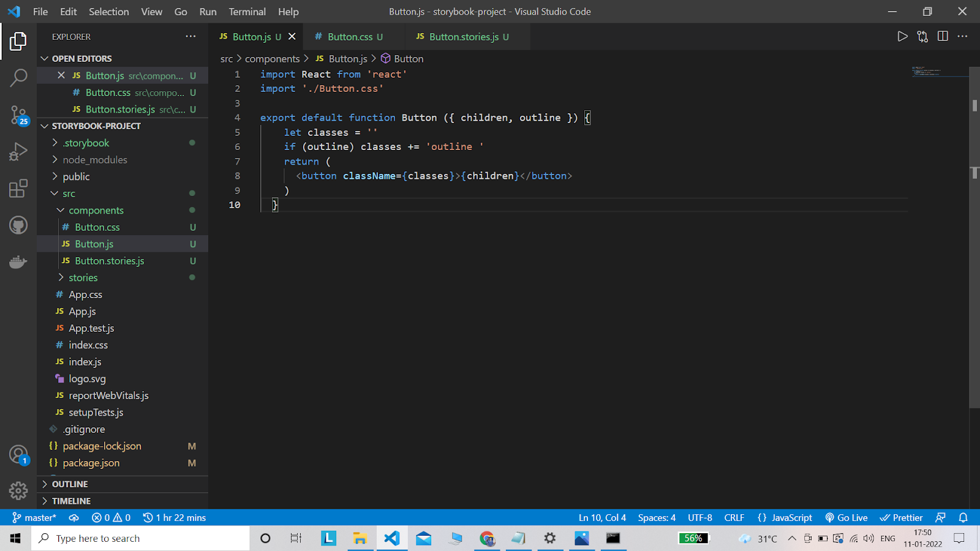
Task: Click the master* branch button
Action: coord(34,518)
